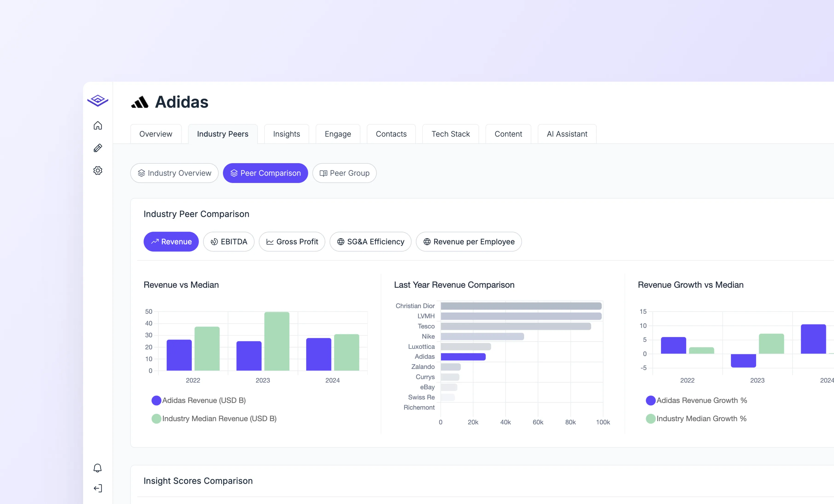Open the Tech Stack tab
834x504 pixels.
point(450,134)
